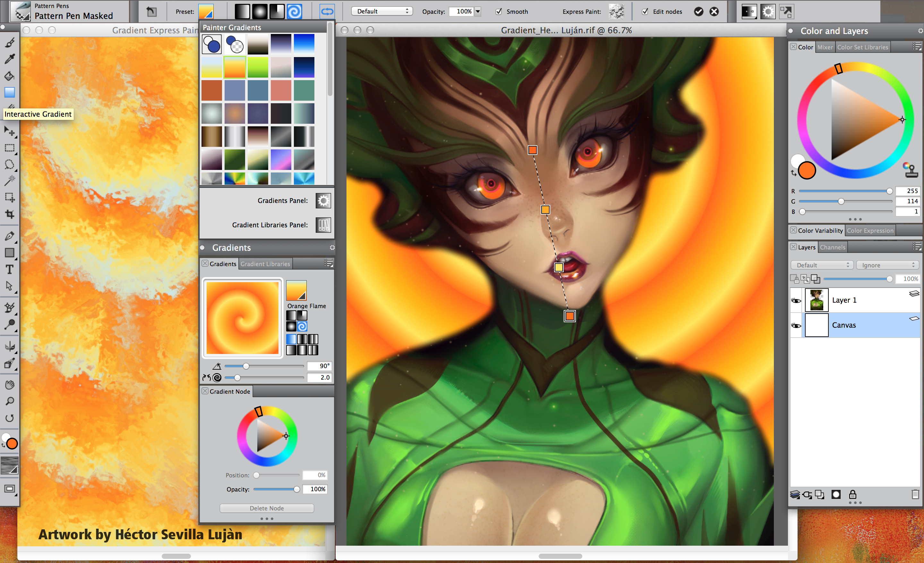Open Gradient Libraries Panel icon button
The height and width of the screenshot is (563, 924).
(x=323, y=225)
